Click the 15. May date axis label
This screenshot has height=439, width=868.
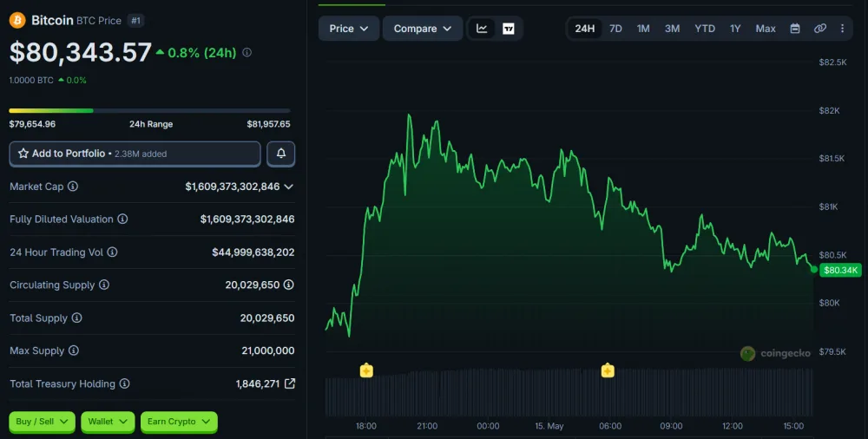[549, 426]
